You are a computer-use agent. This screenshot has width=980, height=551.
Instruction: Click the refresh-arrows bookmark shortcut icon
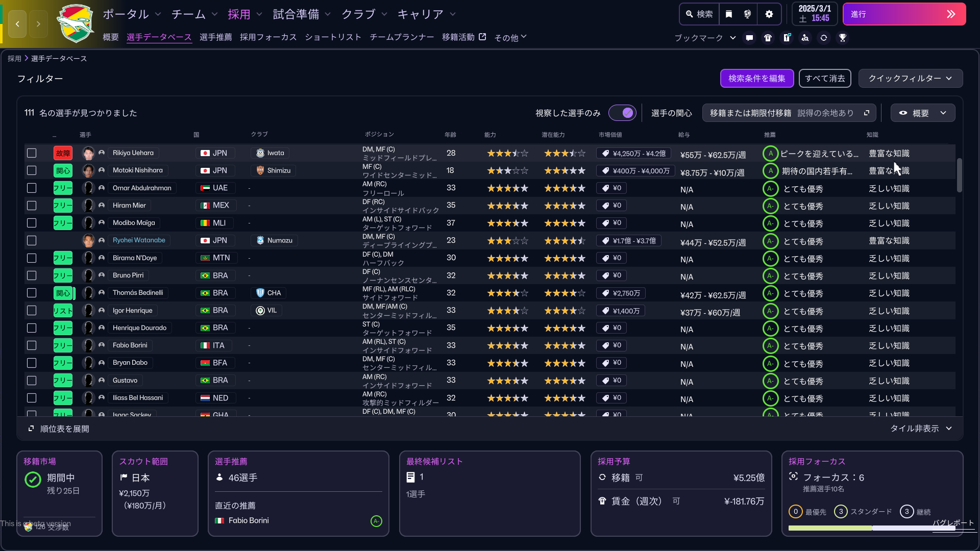pos(824,38)
